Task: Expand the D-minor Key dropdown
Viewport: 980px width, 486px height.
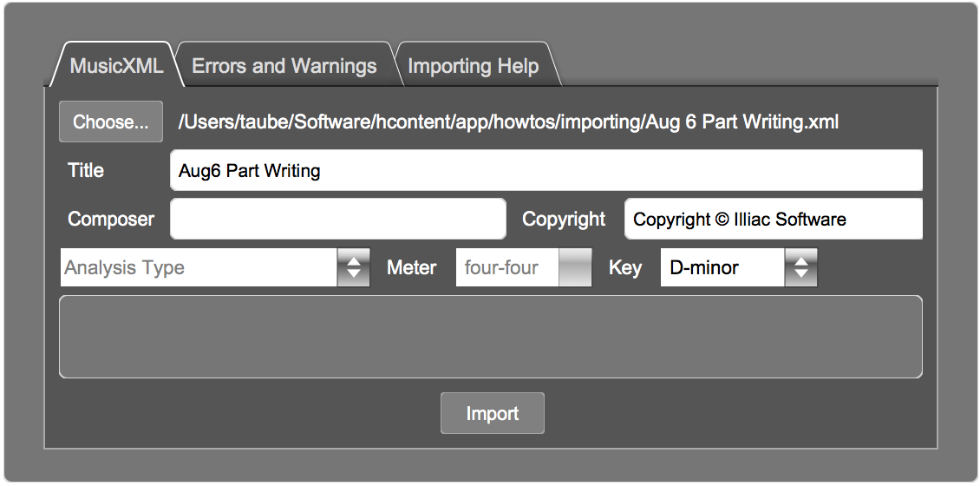Action: [722, 267]
